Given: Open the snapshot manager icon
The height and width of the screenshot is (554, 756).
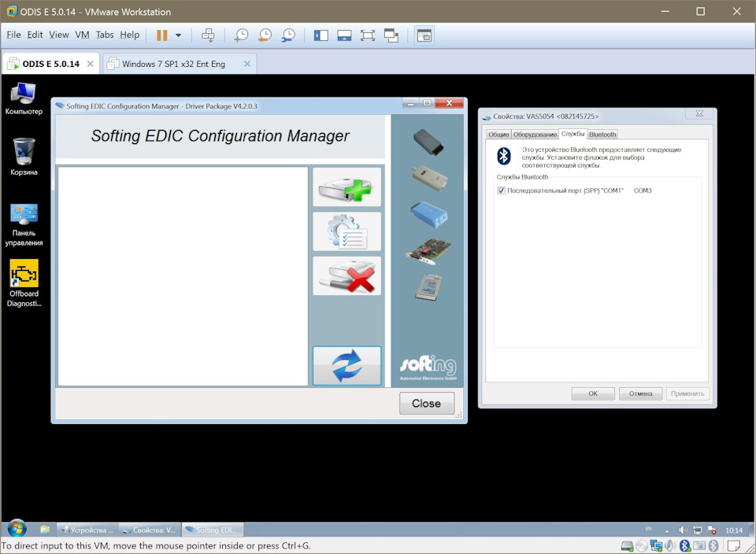Looking at the screenshot, I should click(288, 35).
